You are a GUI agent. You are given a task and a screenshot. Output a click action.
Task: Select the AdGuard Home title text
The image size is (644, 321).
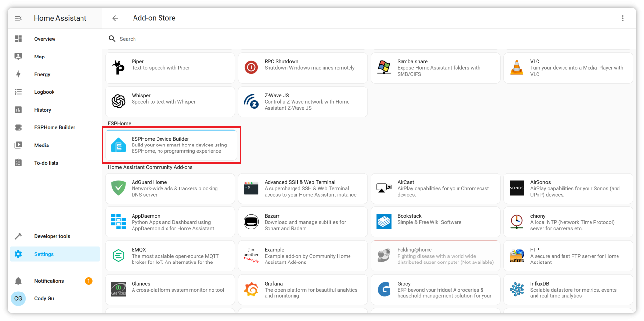149,182
